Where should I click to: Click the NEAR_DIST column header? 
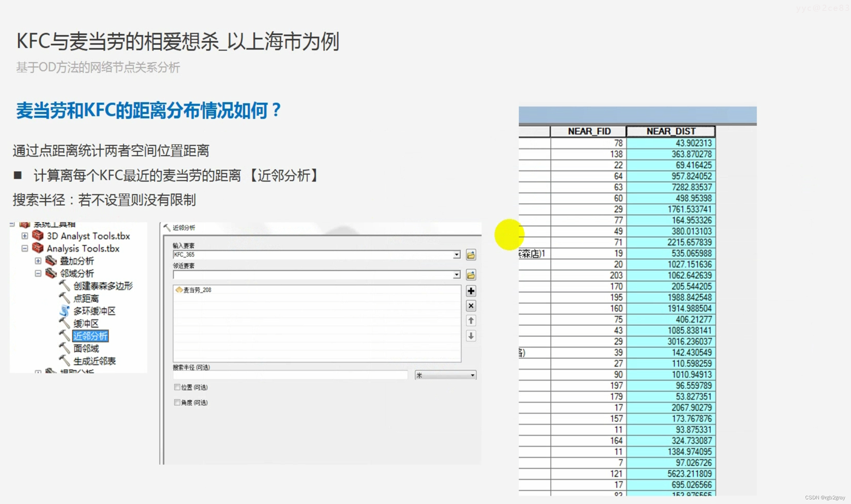click(671, 131)
